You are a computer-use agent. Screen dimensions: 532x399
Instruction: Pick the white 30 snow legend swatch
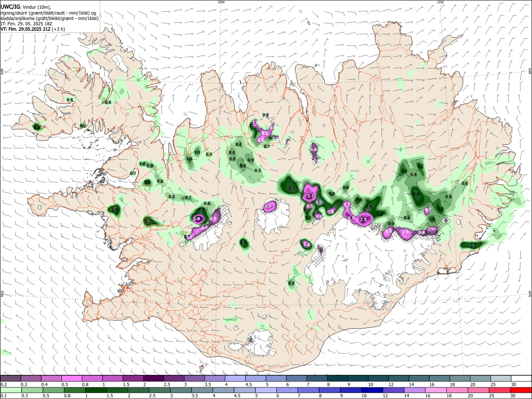pos(521,378)
